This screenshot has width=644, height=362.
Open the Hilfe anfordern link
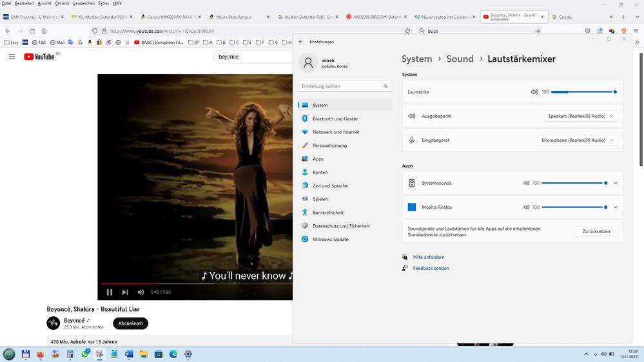[x=429, y=257]
